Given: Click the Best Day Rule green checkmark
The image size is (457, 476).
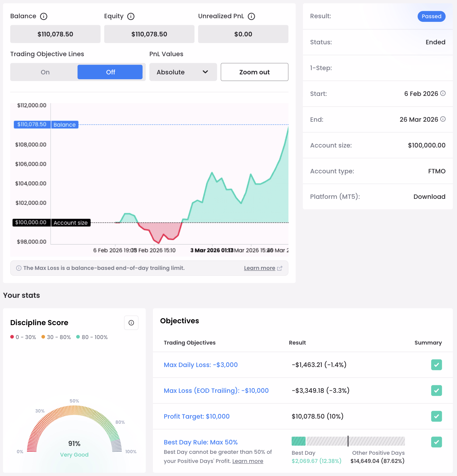Looking at the screenshot, I should (x=436, y=442).
